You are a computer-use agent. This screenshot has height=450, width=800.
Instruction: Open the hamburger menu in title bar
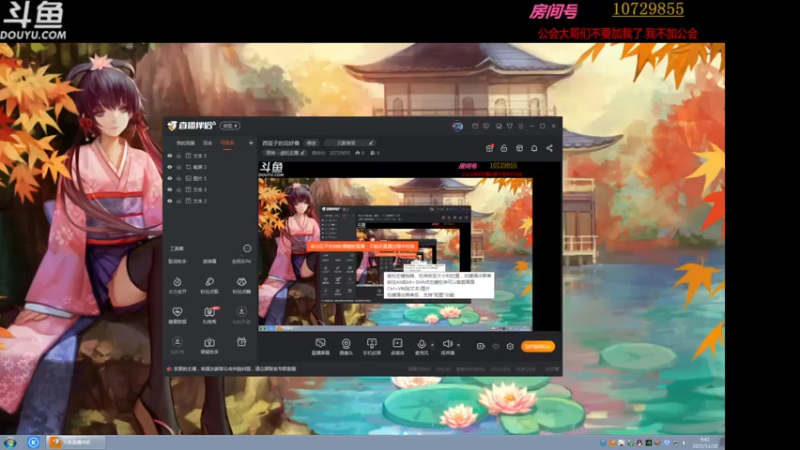[520, 126]
